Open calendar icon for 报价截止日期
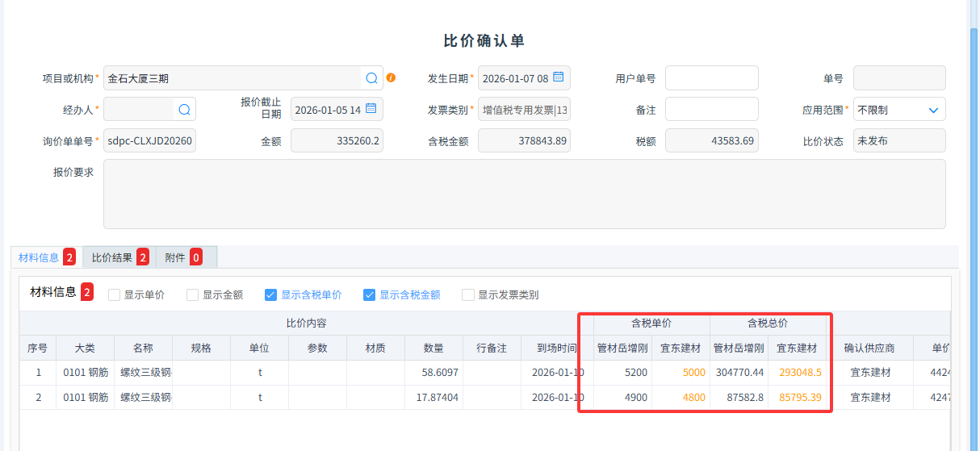The height and width of the screenshot is (451, 980). click(x=371, y=109)
